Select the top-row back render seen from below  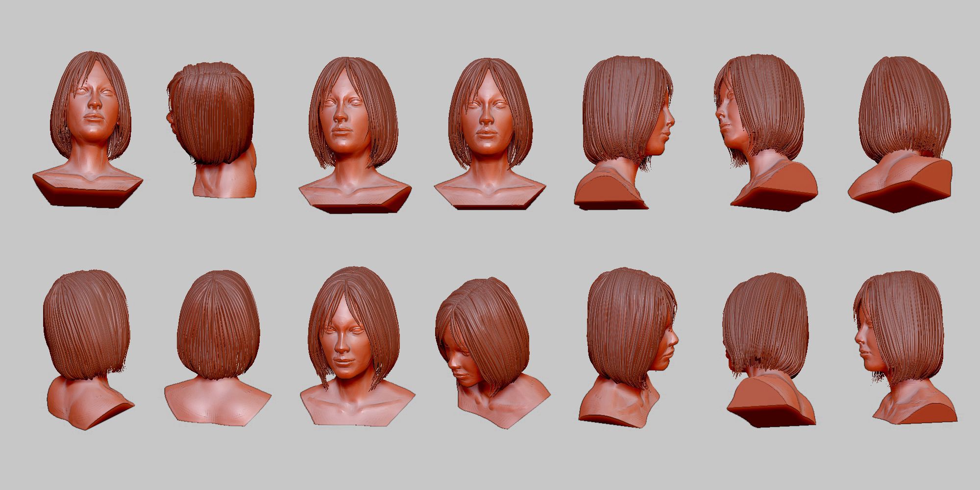901,134
